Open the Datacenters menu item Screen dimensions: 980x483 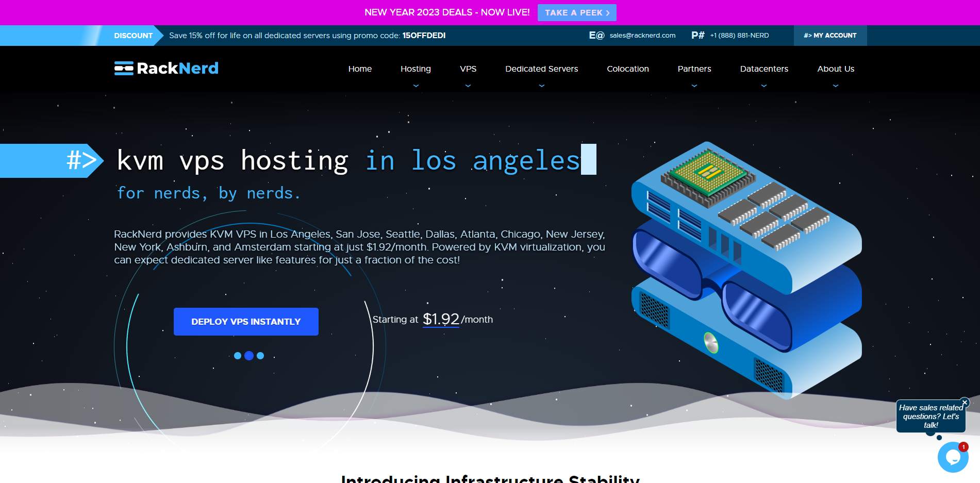point(764,69)
